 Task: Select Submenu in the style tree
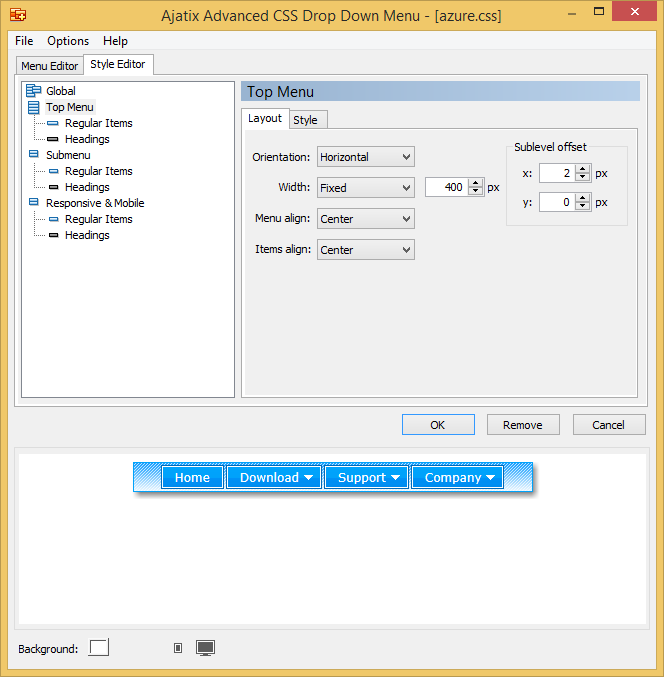click(x=68, y=155)
